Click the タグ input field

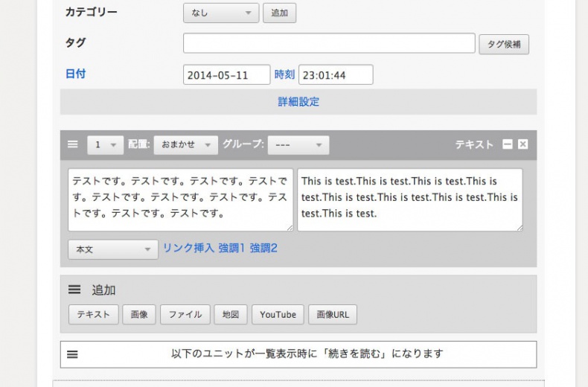coord(329,43)
